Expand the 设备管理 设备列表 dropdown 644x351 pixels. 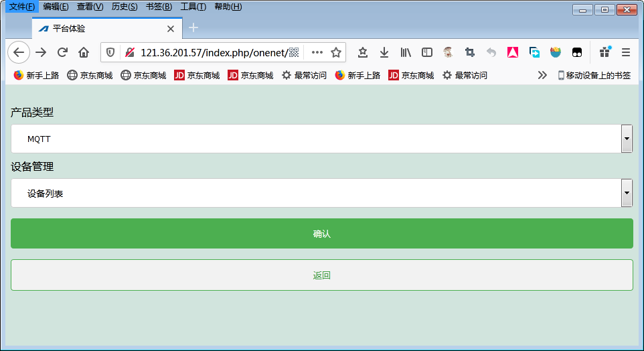627,194
